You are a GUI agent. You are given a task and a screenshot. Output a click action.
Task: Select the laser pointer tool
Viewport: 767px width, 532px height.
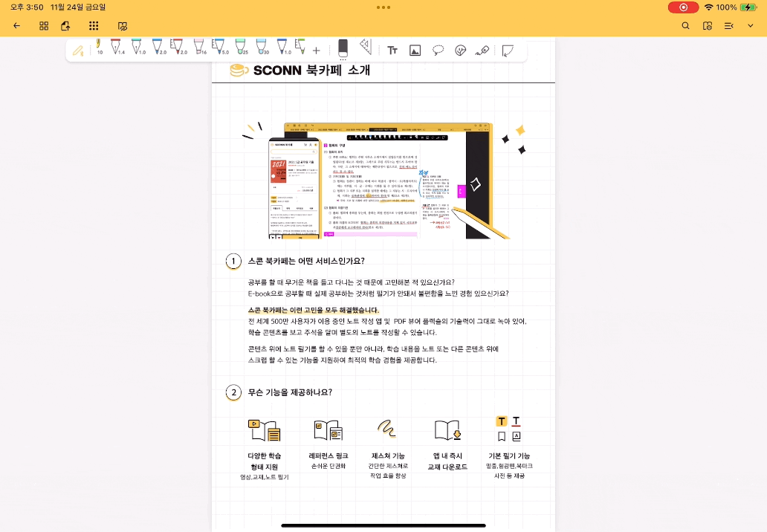[482, 51]
